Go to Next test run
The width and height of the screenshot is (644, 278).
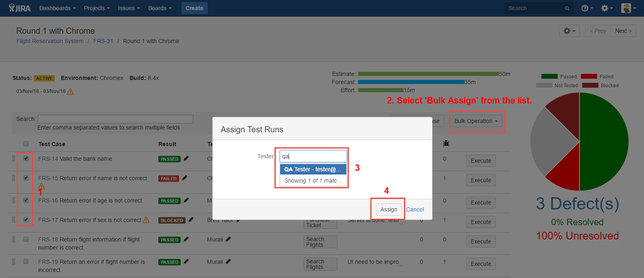623,31
